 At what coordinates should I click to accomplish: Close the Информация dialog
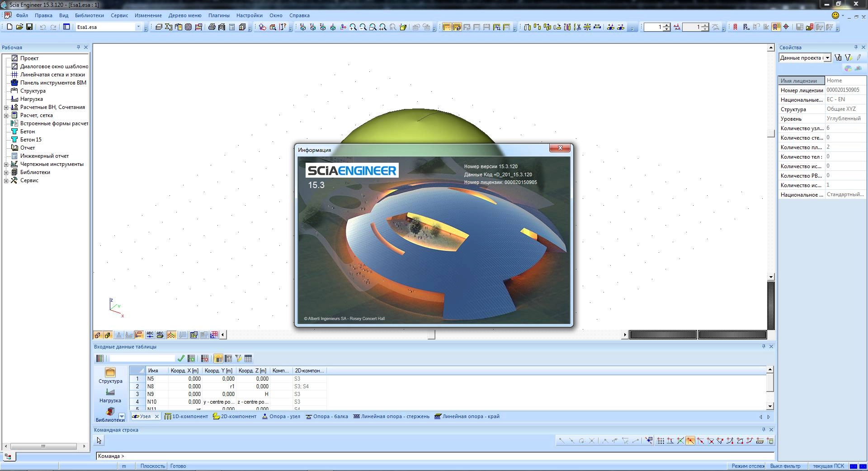click(x=560, y=148)
